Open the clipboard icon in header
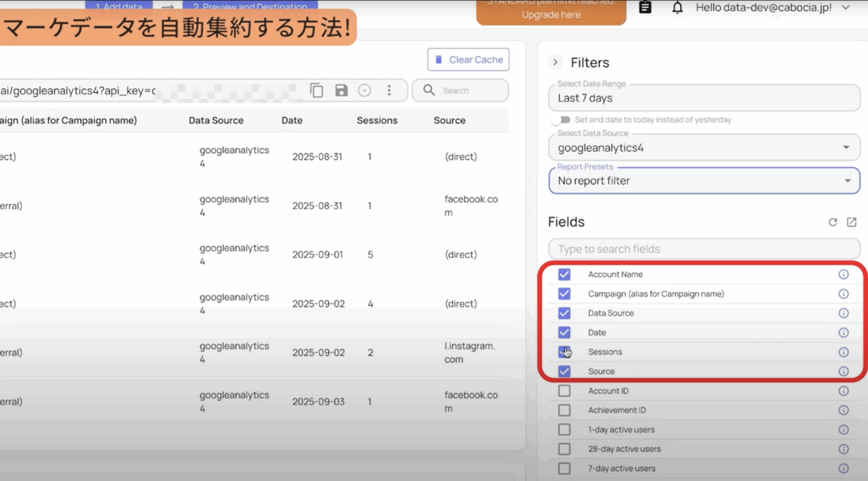Viewport: 868px width, 481px height. pyautogui.click(x=645, y=7)
